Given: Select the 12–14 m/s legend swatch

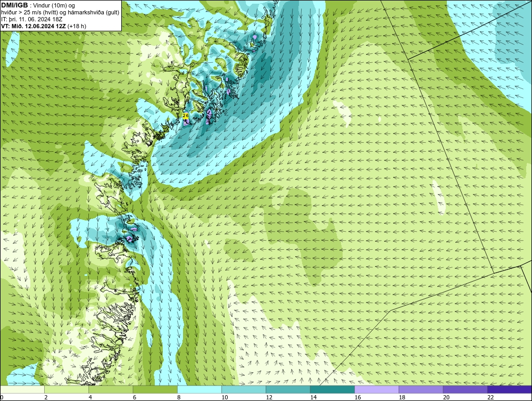Looking at the screenshot, I should tap(288, 389).
